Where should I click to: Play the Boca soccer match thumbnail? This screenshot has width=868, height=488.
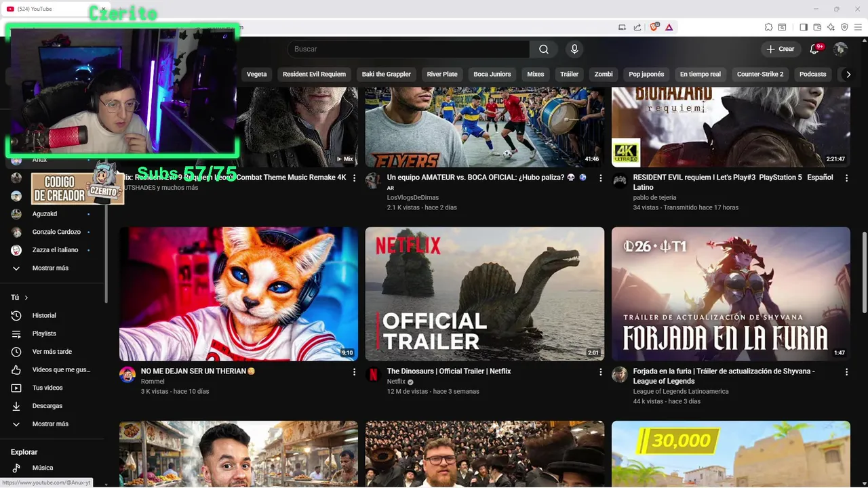pos(485,127)
